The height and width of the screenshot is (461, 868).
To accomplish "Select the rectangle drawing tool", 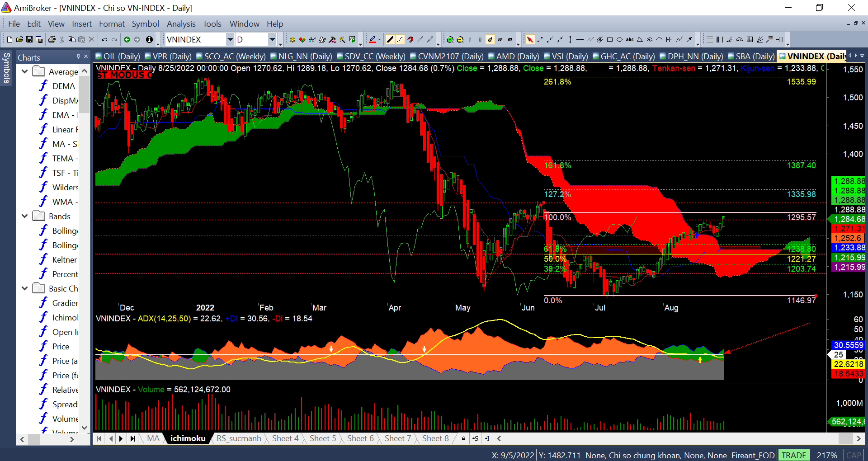I will point(610,40).
